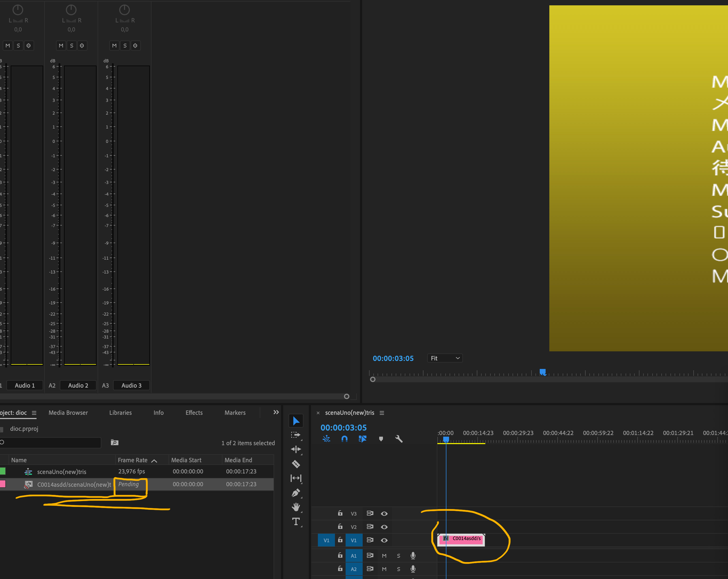
Task: Toggle sync lock for track V2
Action: (x=370, y=526)
